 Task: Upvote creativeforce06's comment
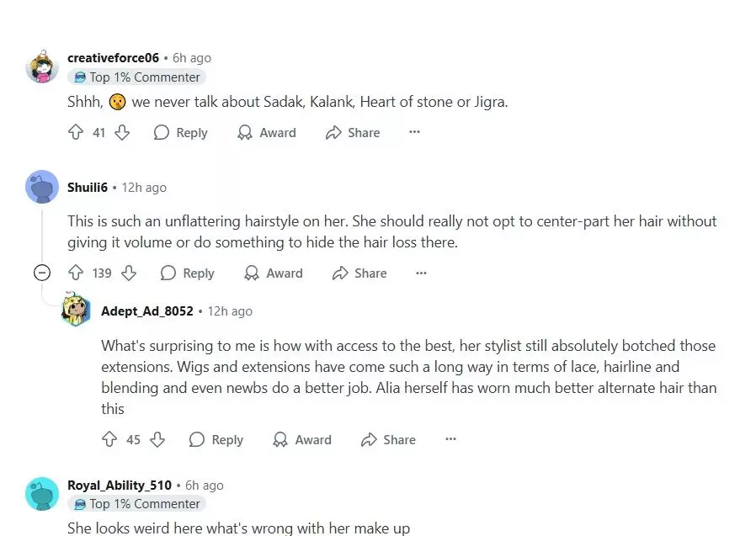[76, 133]
